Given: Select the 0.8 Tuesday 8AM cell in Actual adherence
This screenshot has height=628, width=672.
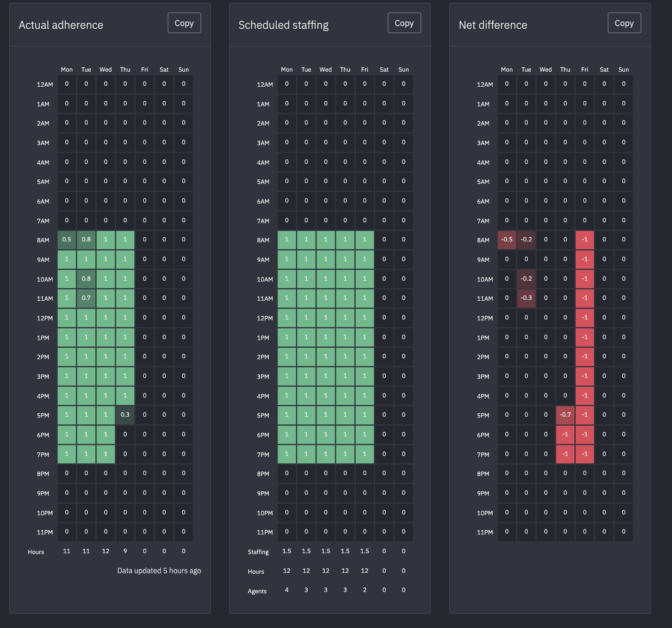Looking at the screenshot, I should [86, 240].
